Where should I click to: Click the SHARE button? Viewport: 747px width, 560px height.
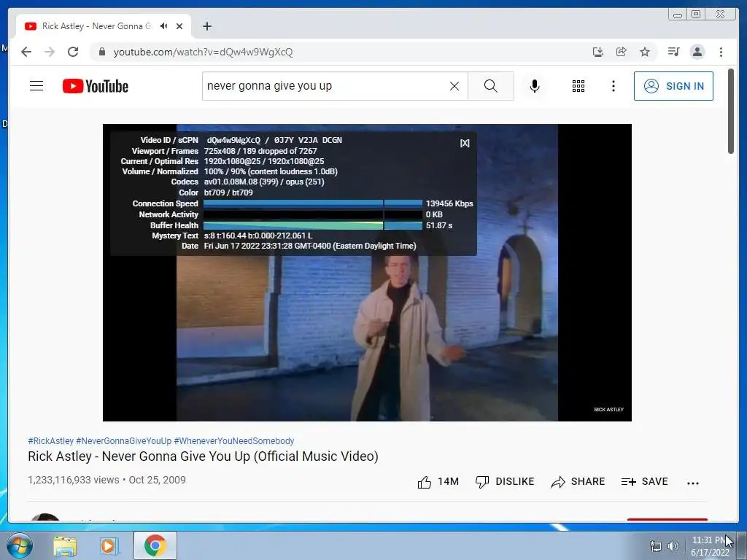(578, 482)
